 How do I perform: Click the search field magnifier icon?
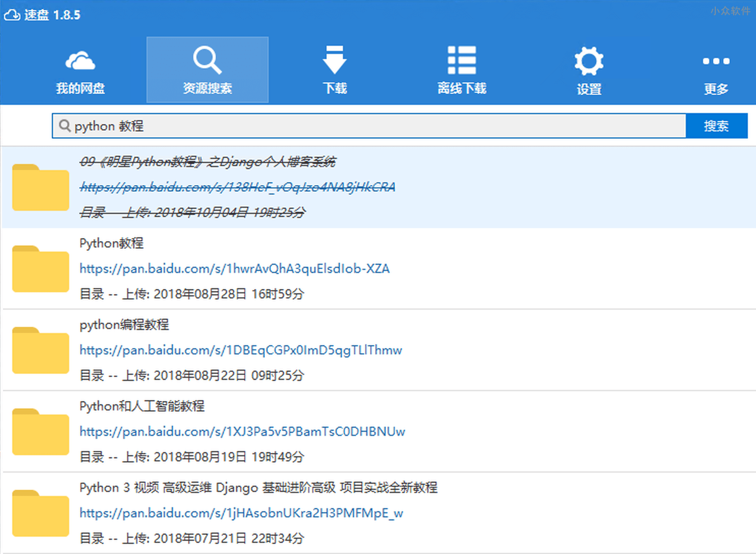click(x=65, y=125)
